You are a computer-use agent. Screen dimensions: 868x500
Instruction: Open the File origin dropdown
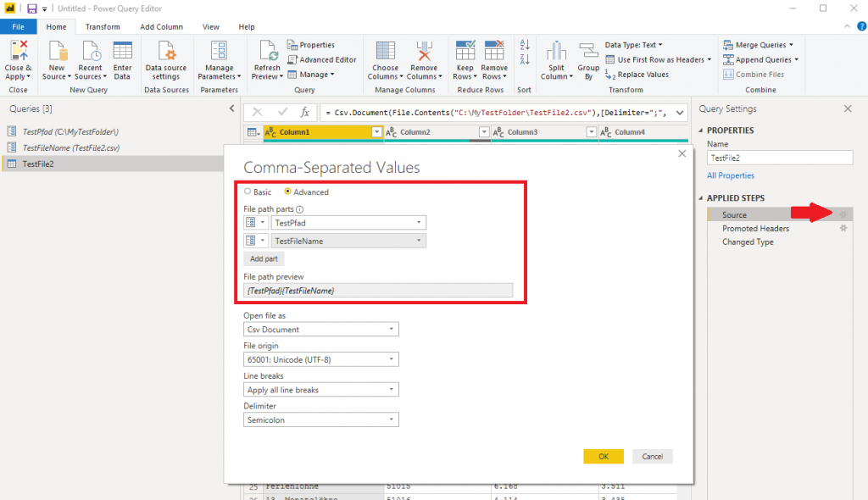pos(321,359)
